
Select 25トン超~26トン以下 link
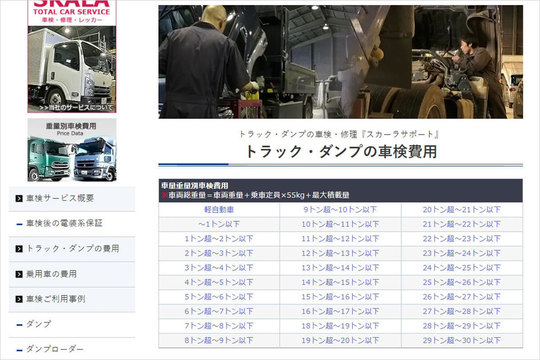(x=462, y=282)
